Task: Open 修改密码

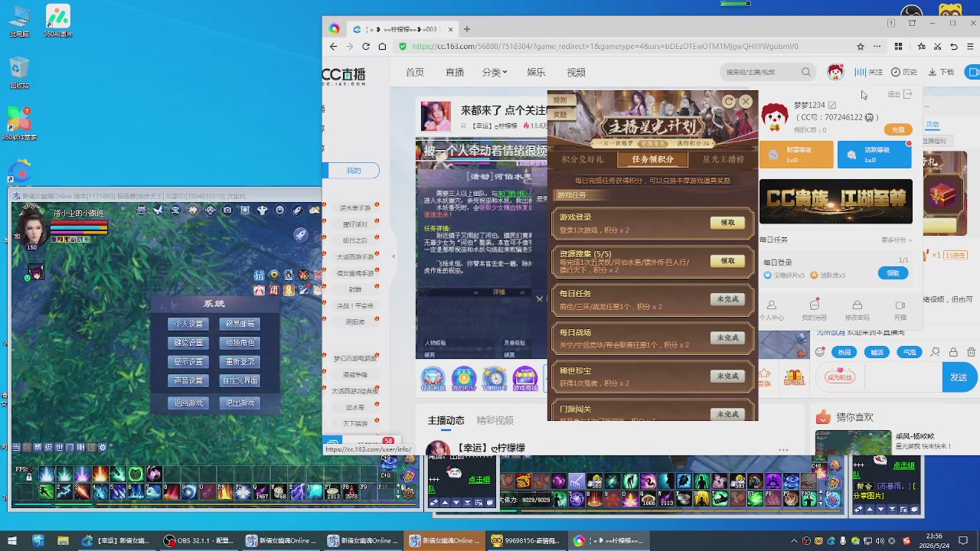Action: 857,310
